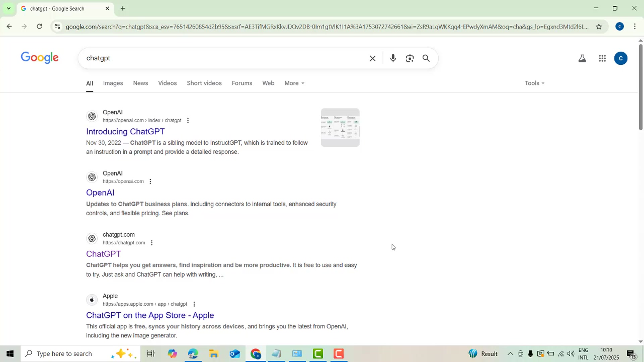This screenshot has width=644, height=362.
Task: Open options for openai.com result
Action: pyautogui.click(x=150, y=181)
